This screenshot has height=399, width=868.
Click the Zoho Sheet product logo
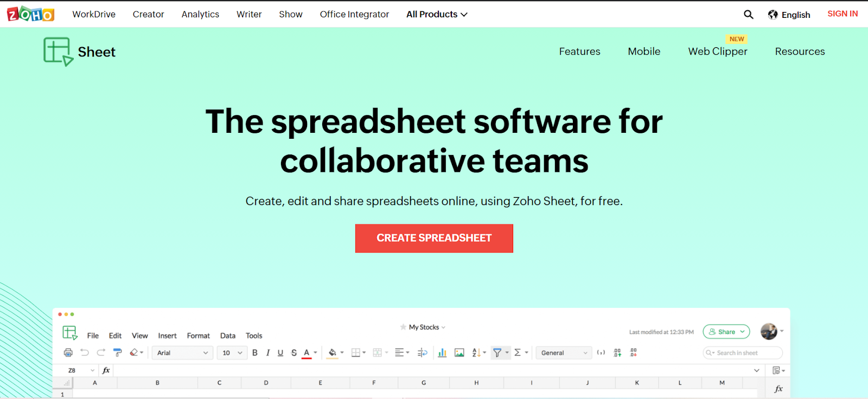tap(79, 52)
